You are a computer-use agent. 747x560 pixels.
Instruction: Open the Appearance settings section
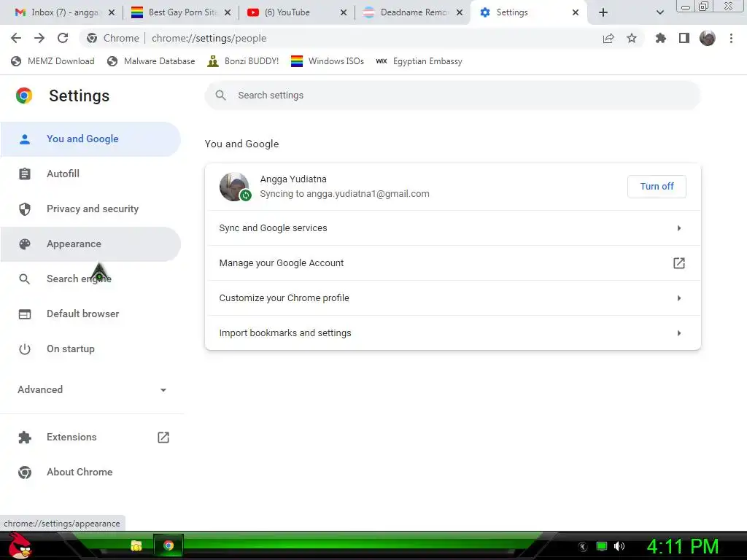[90, 244]
